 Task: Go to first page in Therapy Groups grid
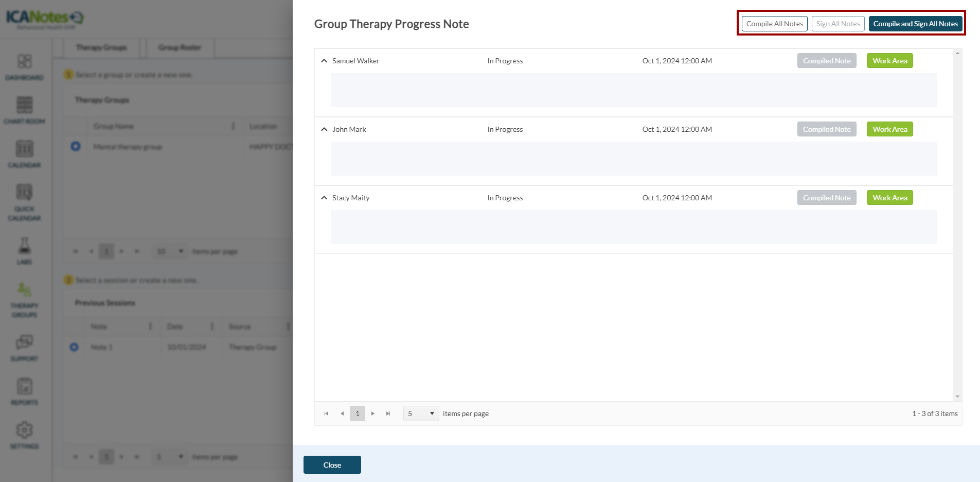[x=75, y=251]
